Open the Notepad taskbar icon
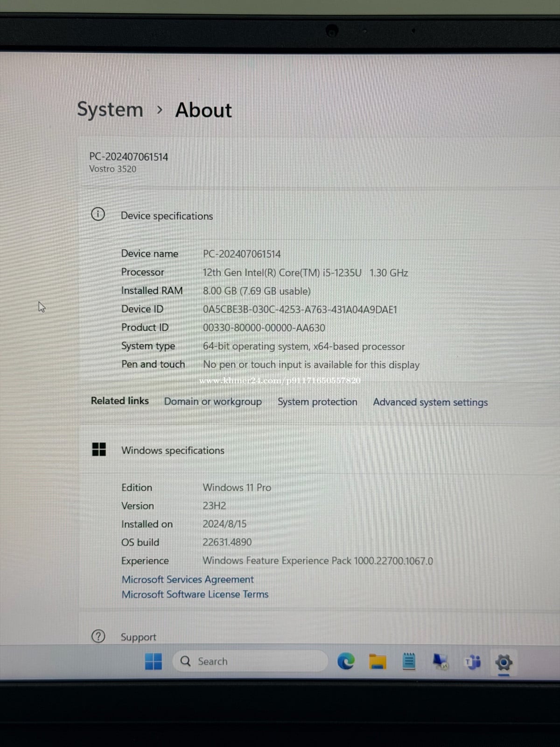Image resolution: width=560 pixels, height=747 pixels. tap(409, 661)
